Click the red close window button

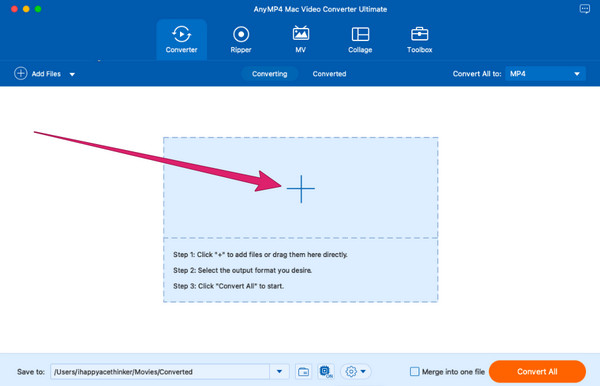14,9
